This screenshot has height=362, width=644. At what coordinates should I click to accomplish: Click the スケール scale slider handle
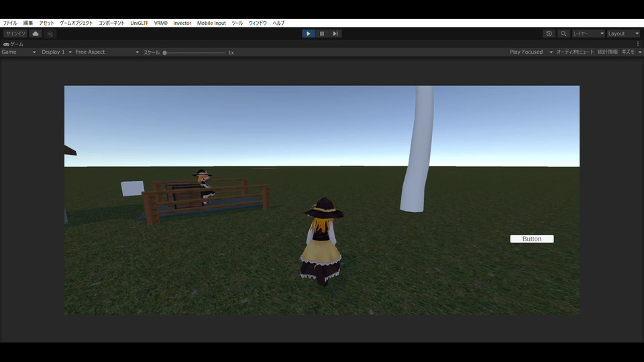click(165, 52)
